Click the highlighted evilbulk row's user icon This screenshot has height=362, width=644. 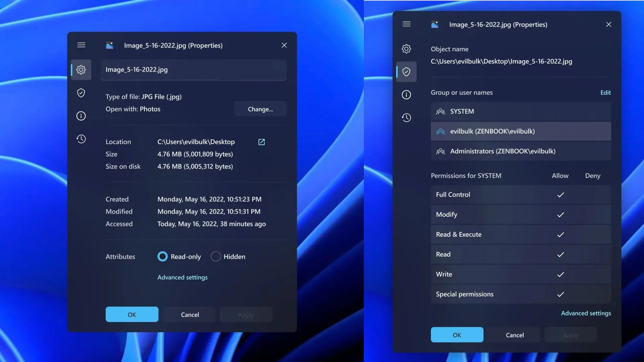point(440,131)
